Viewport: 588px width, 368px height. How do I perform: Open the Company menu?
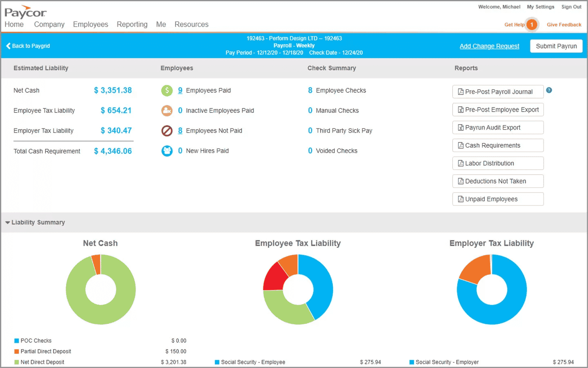[x=49, y=25]
